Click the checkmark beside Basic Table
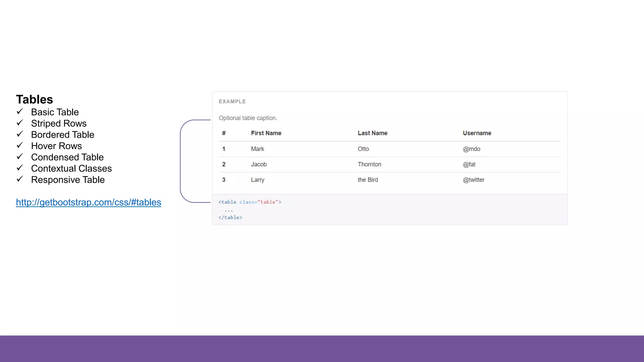 tap(20, 112)
